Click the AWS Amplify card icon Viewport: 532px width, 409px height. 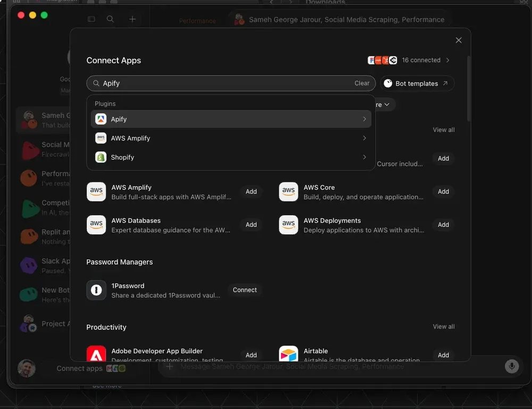tap(96, 191)
